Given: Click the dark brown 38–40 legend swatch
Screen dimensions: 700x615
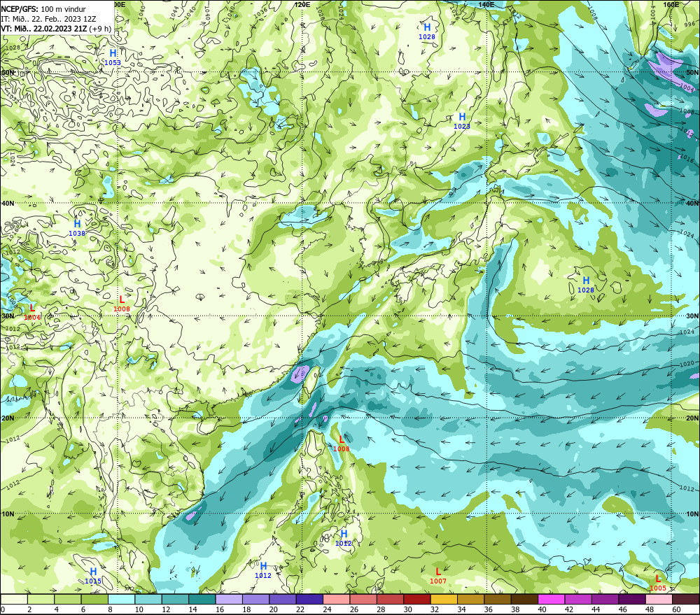Looking at the screenshot, I should tap(525, 599).
